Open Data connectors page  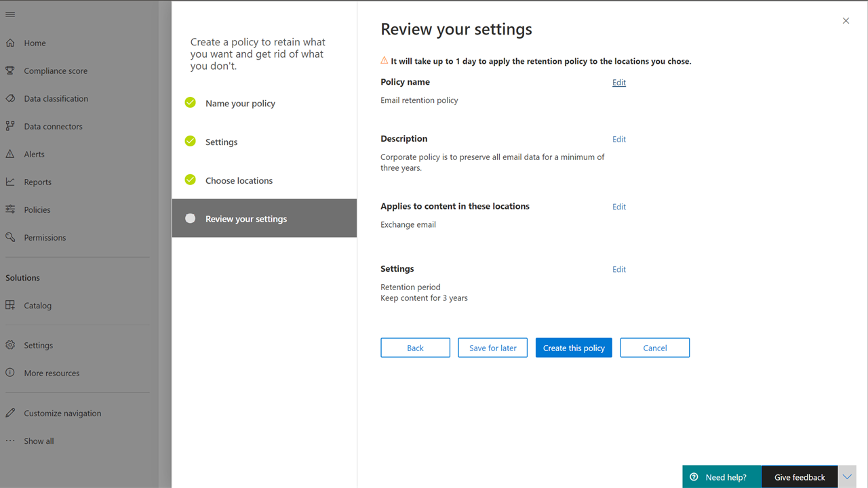(53, 126)
